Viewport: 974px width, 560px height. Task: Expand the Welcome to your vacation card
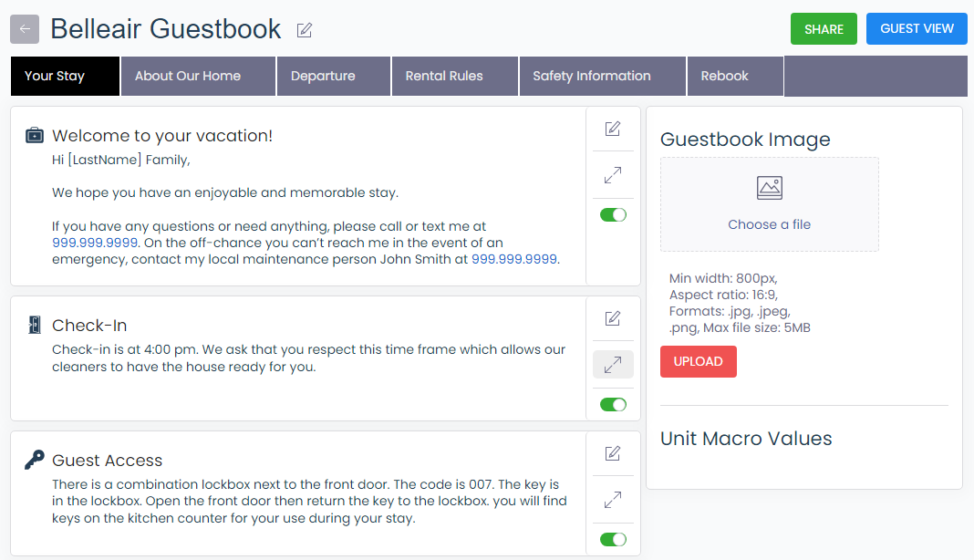click(613, 175)
